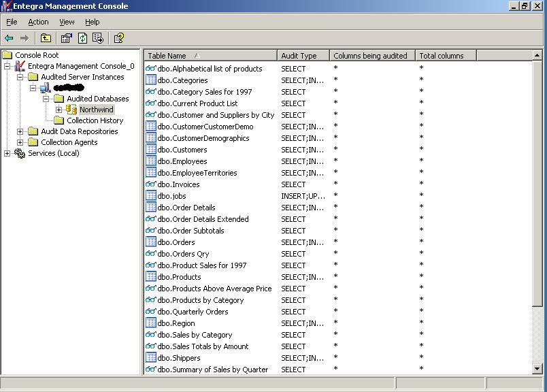The width and height of the screenshot is (547, 392).
Task: Click the view icon beside dbo.Invoices
Action: tap(150, 184)
